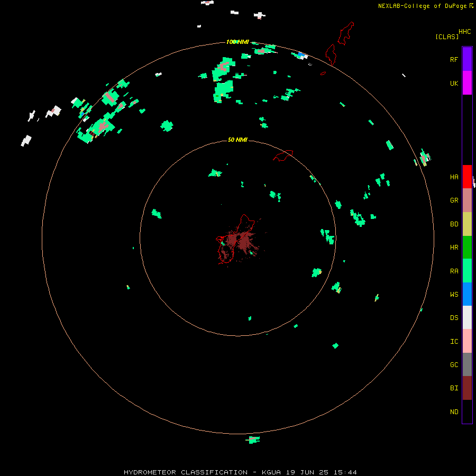Click the KGUA station identifier

[271, 472]
